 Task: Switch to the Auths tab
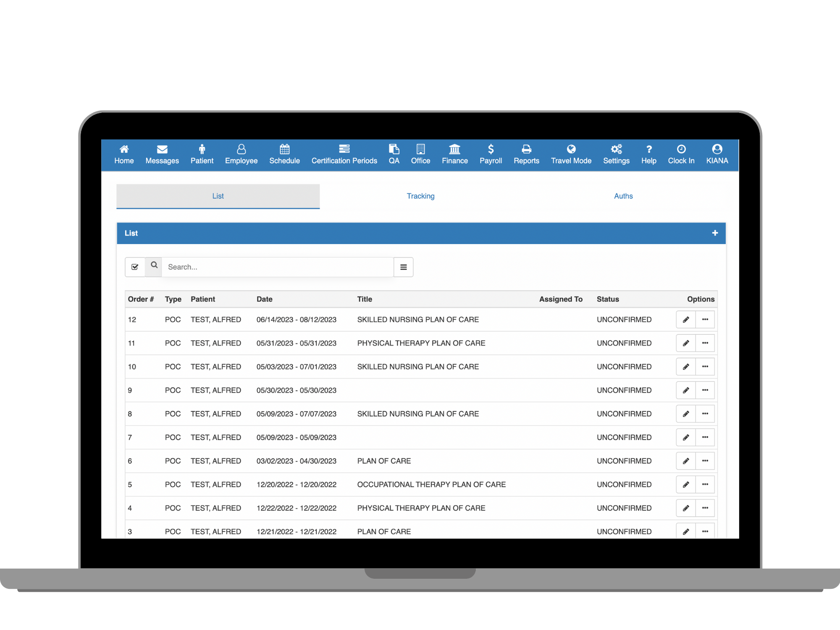(623, 196)
